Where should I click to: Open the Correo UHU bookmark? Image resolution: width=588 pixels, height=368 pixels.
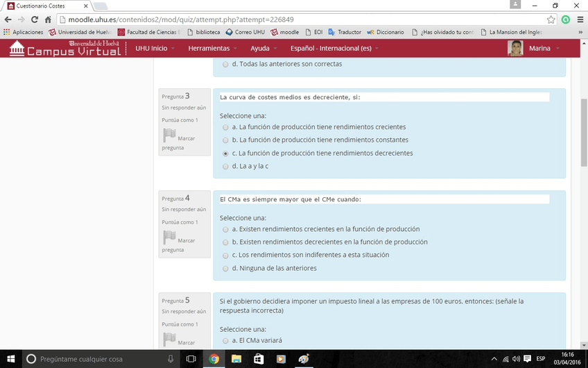(x=245, y=33)
